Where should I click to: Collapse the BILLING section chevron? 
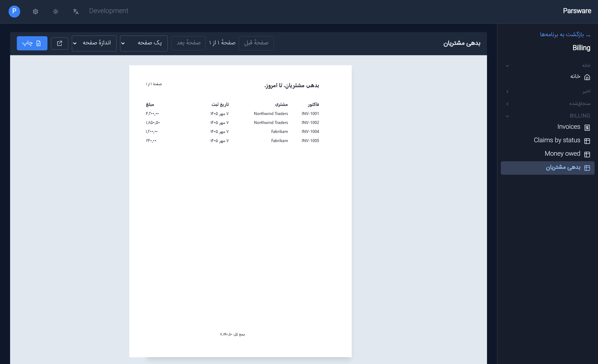[507, 116]
